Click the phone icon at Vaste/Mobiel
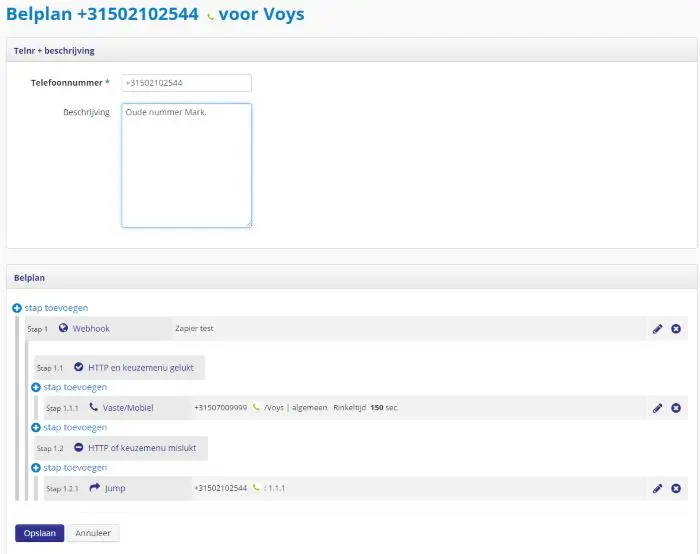This screenshot has height=554, width=700. click(93, 407)
